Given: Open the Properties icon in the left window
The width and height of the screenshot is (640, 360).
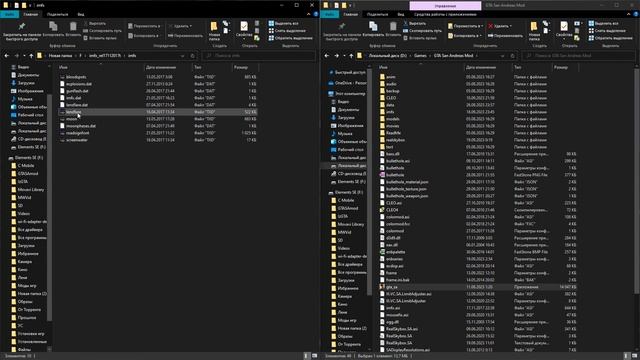Looking at the screenshot, I should 244,27.
